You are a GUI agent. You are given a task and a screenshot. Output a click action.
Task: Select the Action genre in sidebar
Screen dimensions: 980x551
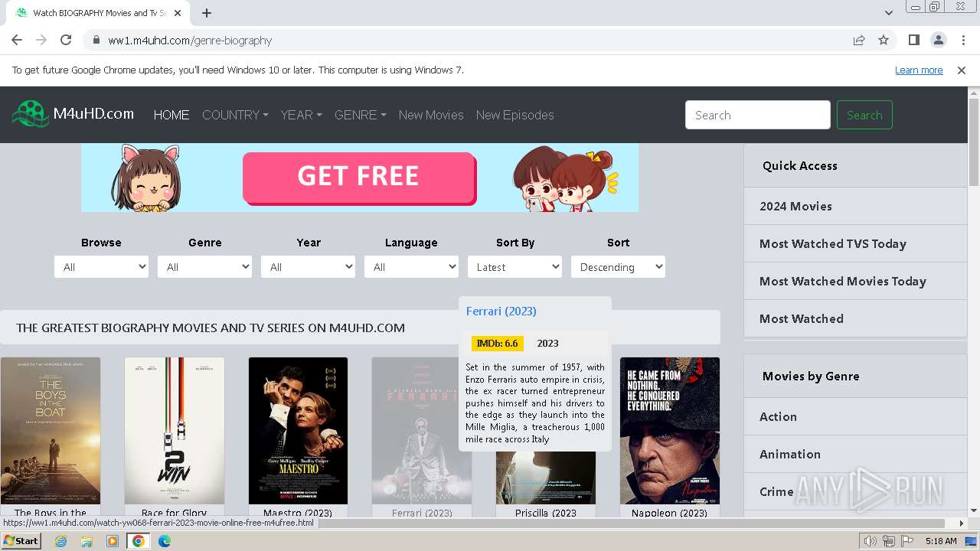[x=778, y=416]
